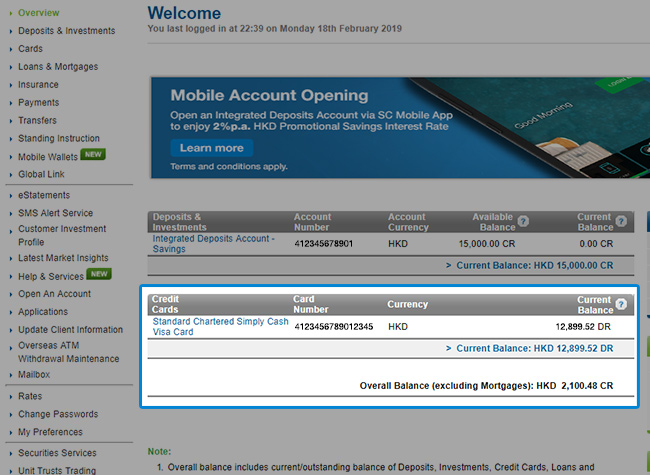
Task: Click the Welcome heading
Action: click(x=184, y=13)
